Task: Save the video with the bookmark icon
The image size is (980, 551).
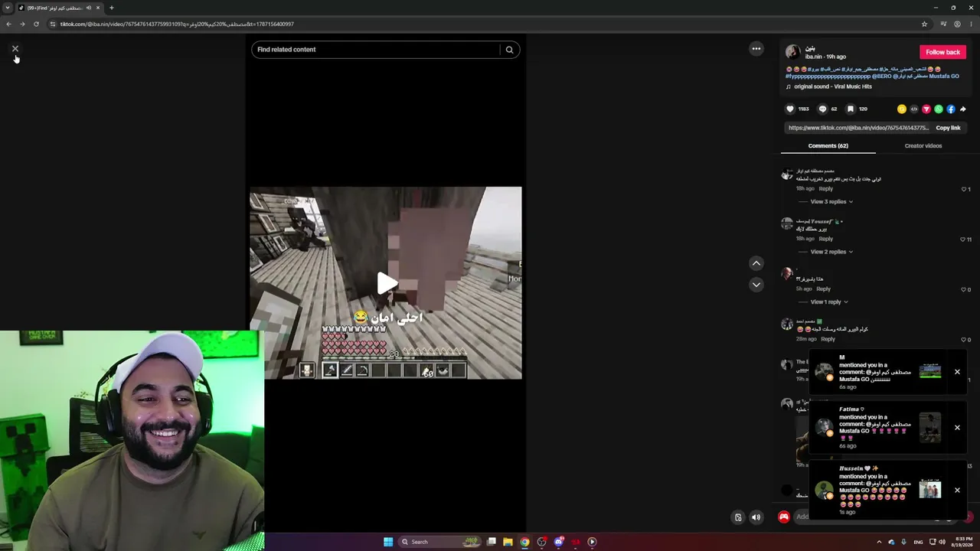Action: 851,109
